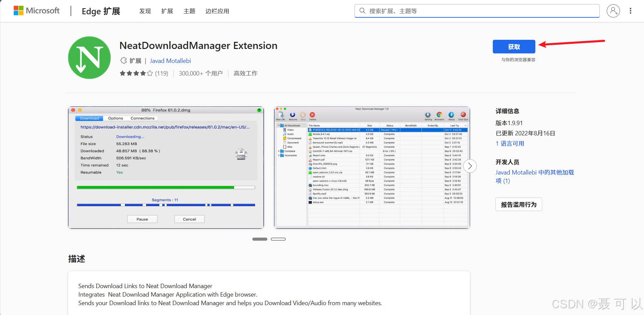Show the next screenshot with arrow
644x315 pixels.
coord(470,166)
